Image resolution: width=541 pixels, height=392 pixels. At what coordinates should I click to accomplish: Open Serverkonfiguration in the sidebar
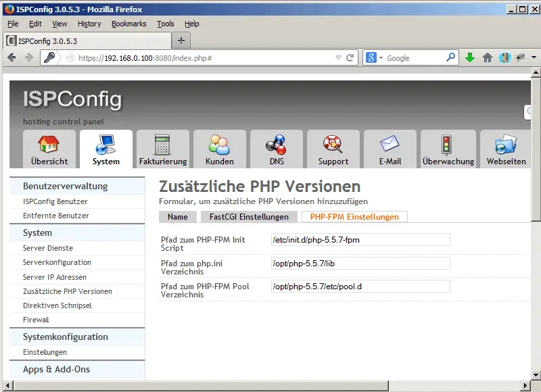[57, 262]
